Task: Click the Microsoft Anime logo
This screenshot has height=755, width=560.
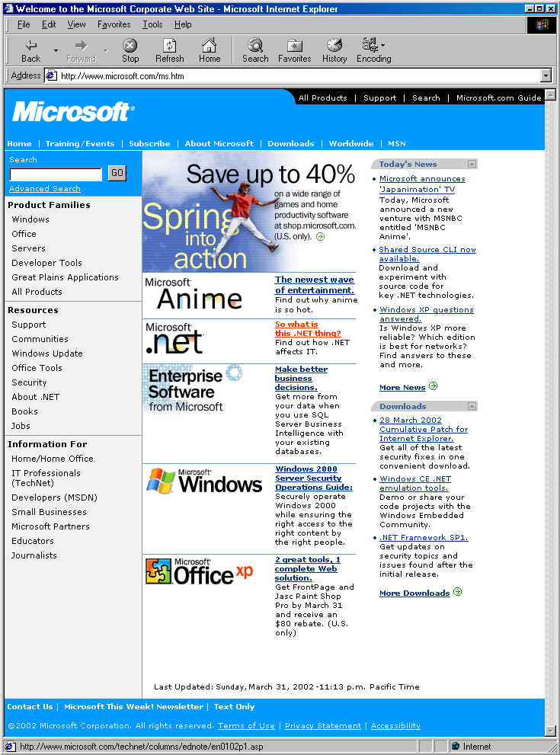Action: point(194,294)
